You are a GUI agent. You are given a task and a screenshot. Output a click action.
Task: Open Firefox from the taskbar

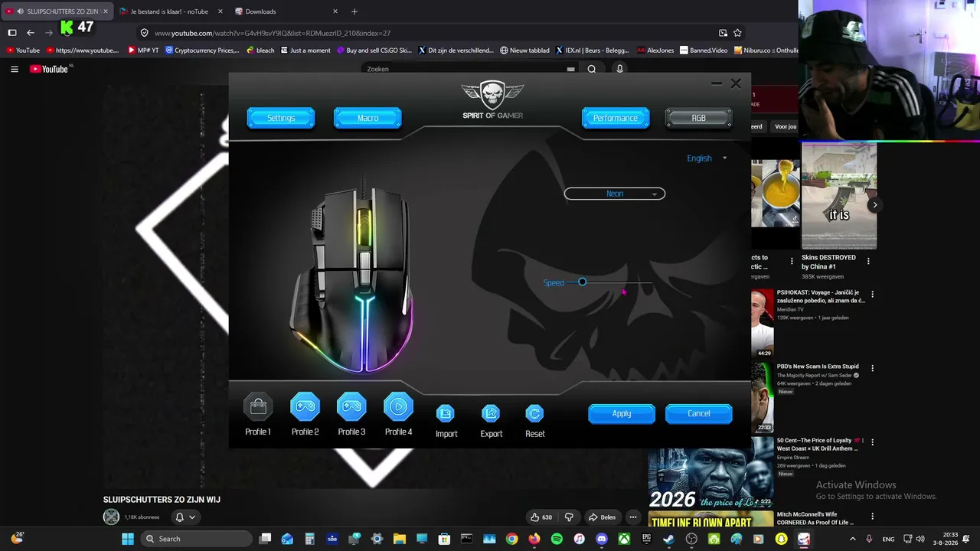pyautogui.click(x=534, y=539)
